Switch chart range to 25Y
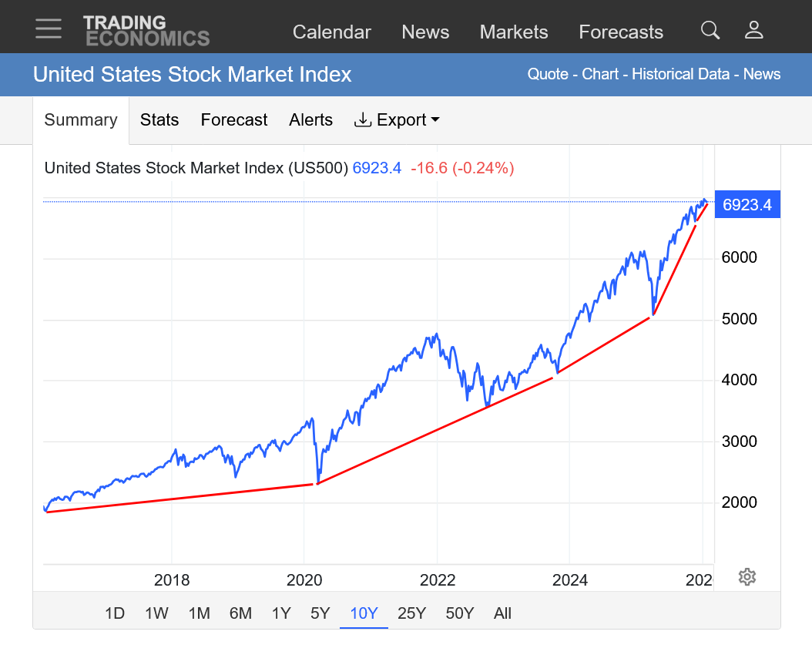 (x=411, y=613)
